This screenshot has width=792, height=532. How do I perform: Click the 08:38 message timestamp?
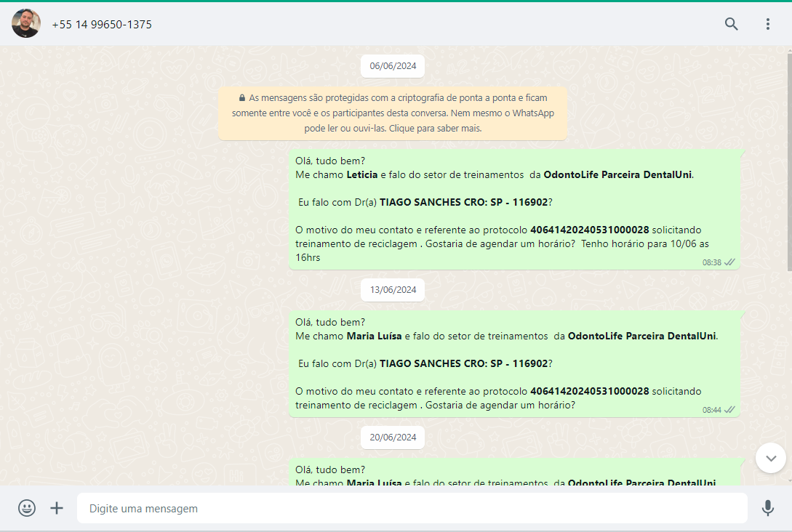tap(712, 262)
